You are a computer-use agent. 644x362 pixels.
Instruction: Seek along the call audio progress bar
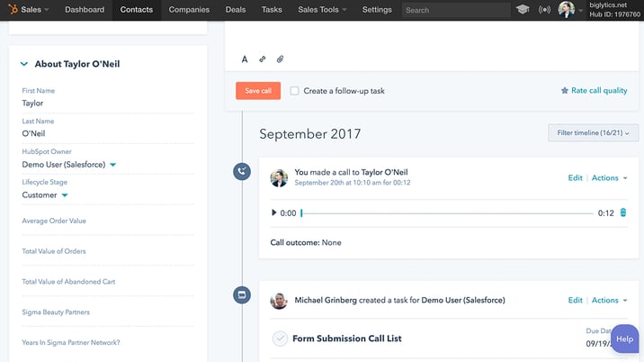447,213
